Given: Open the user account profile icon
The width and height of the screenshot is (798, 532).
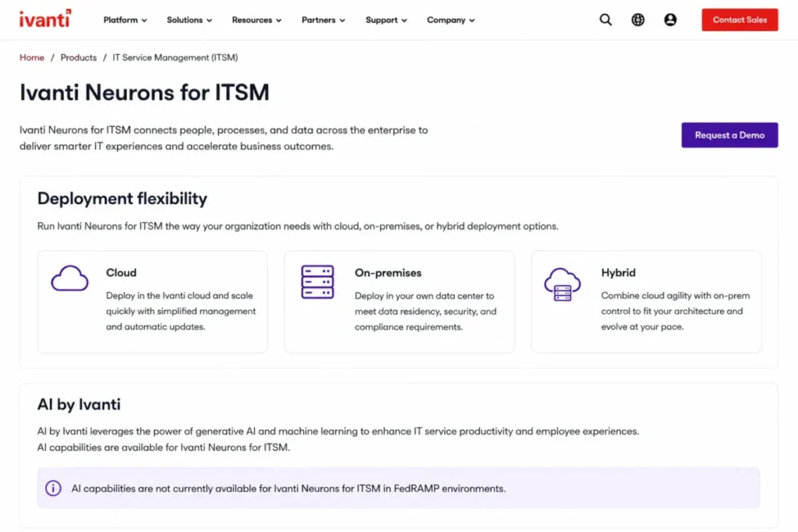Looking at the screenshot, I should click(670, 19).
